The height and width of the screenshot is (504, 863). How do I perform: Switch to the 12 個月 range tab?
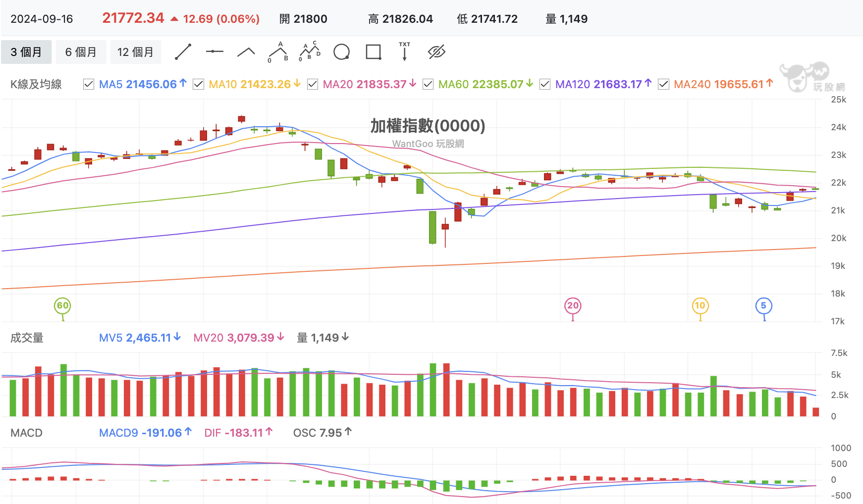(x=136, y=52)
